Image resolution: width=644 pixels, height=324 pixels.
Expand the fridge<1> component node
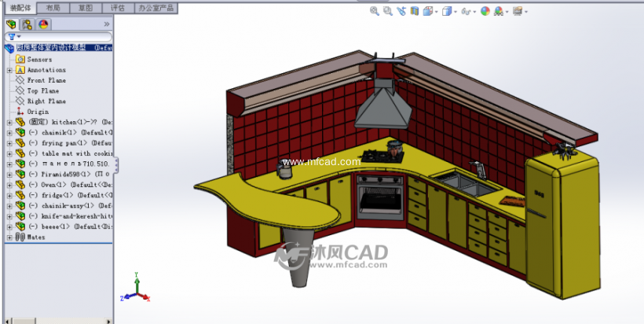(x=9, y=195)
